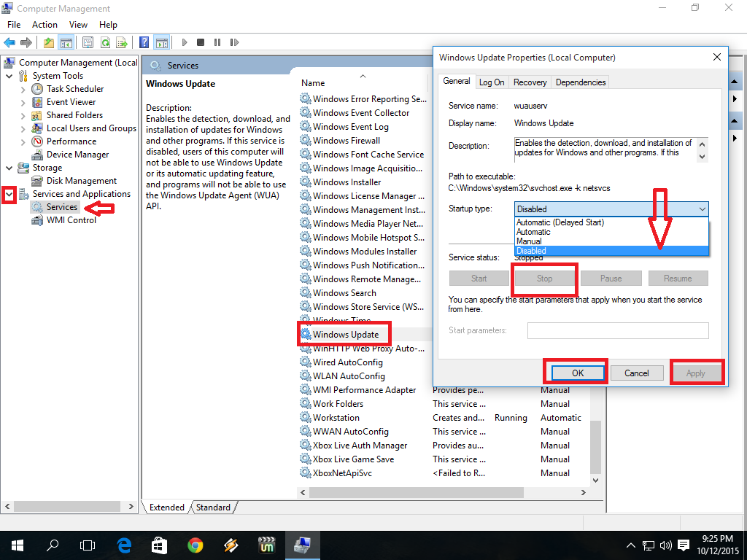Image resolution: width=747 pixels, height=560 pixels.
Task: Refresh the services list from the toolbar
Action: (104, 42)
